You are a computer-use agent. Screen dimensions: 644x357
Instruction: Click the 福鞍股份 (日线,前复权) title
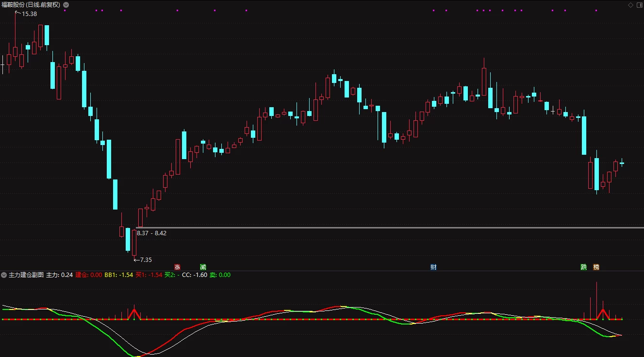31,5
